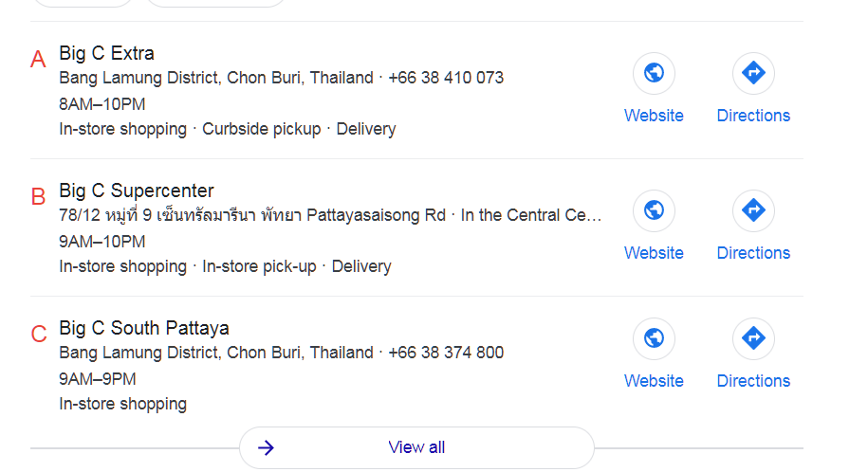
Task: Click the truncated Big C Supercenter address line
Action: tap(330, 215)
